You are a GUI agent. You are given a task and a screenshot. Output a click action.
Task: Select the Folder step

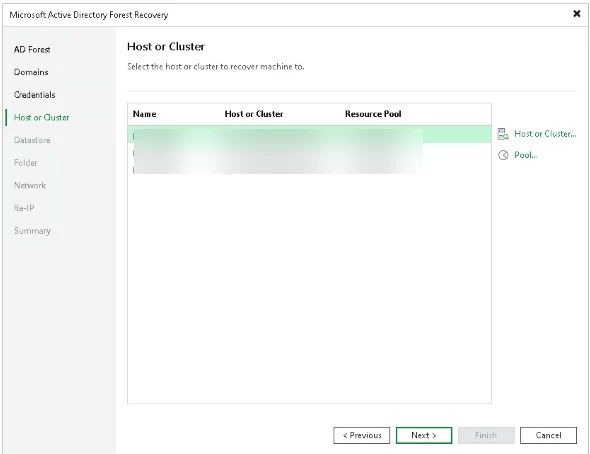26,163
